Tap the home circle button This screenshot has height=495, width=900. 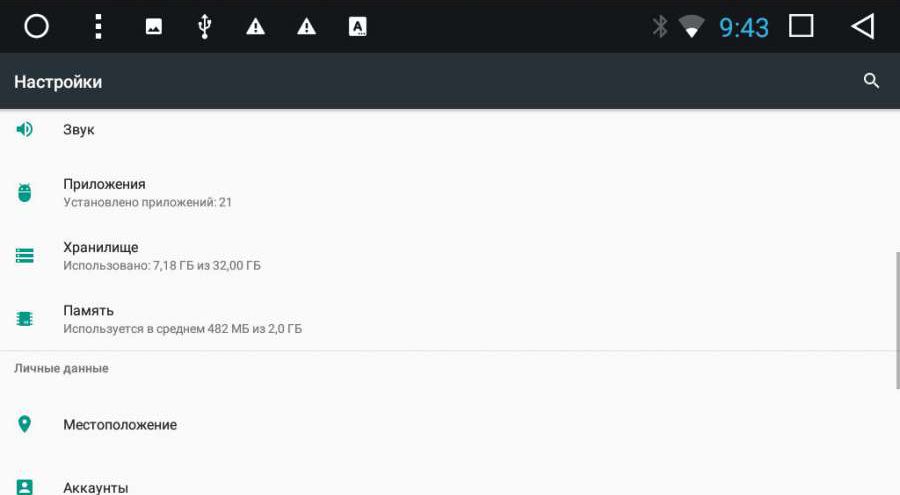coord(36,26)
